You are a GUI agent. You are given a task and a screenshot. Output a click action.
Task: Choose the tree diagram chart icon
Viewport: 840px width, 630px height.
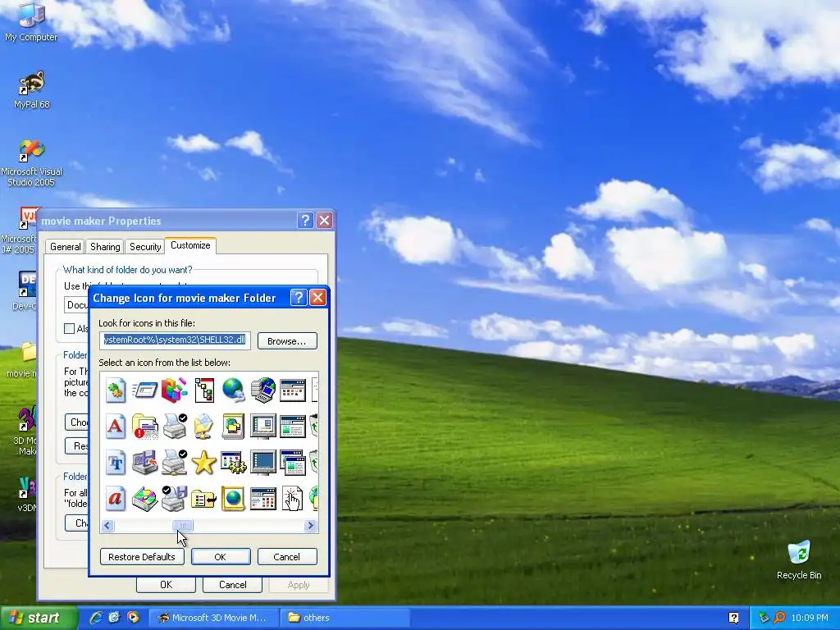pyautogui.click(x=204, y=390)
